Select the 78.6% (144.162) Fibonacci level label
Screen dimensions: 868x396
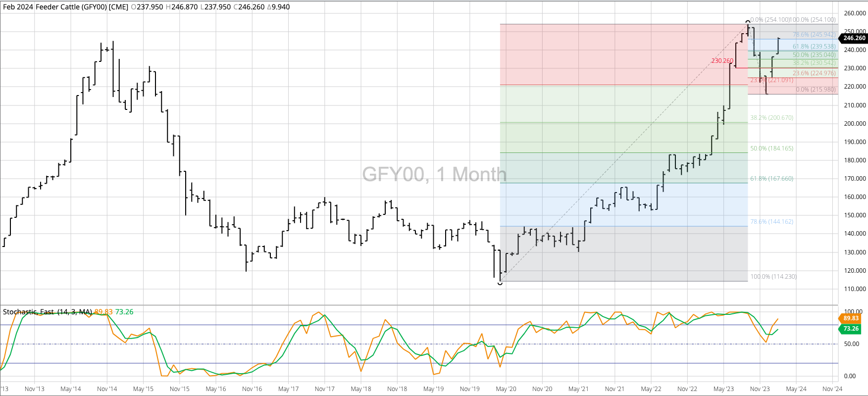771,222
